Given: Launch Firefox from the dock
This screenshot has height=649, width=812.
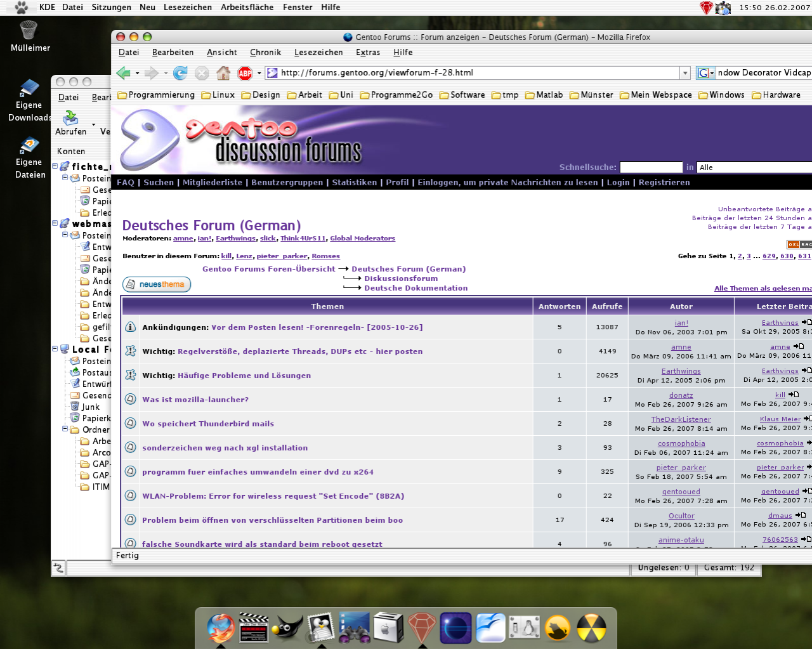Looking at the screenshot, I should click(x=221, y=628).
